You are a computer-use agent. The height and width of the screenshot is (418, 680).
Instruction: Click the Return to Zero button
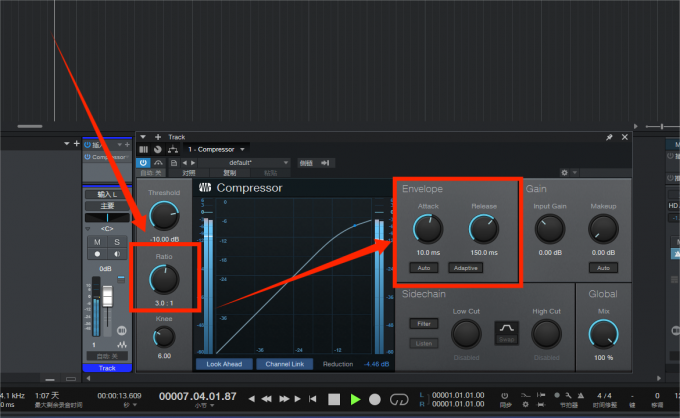point(313,399)
